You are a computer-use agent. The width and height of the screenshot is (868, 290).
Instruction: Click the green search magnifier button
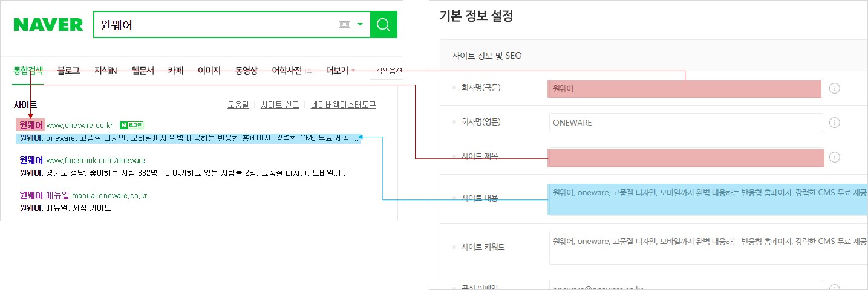coord(383,24)
